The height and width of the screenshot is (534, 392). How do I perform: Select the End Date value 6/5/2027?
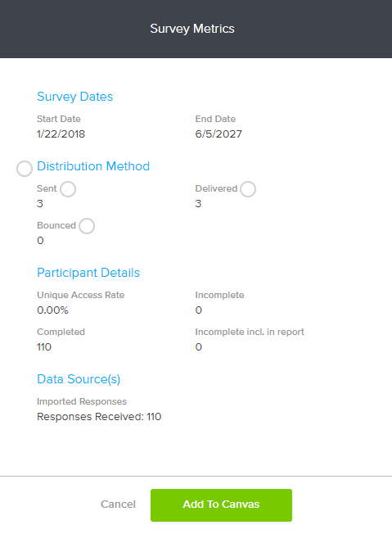(219, 133)
